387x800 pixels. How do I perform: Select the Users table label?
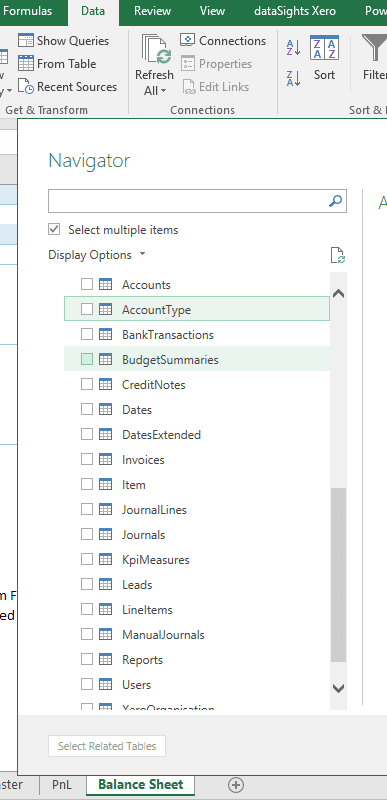(x=136, y=685)
